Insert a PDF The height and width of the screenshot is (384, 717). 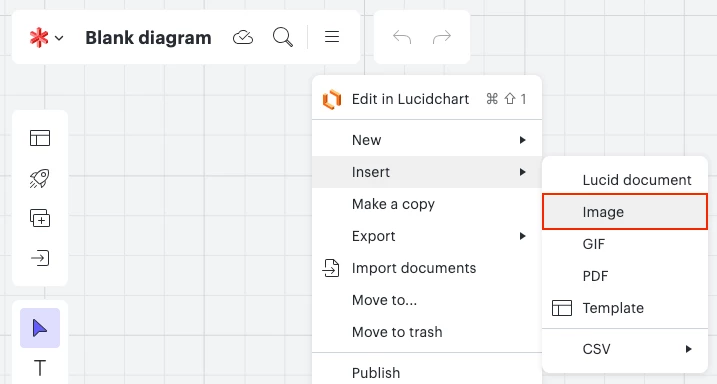625,276
